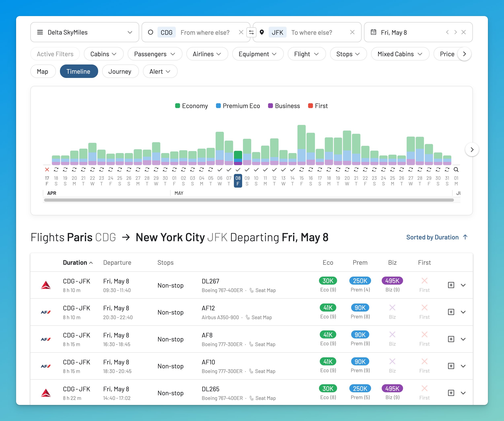This screenshot has width=504, height=421.
Task: Open the Cabins filter dropdown
Action: pyautogui.click(x=103, y=54)
